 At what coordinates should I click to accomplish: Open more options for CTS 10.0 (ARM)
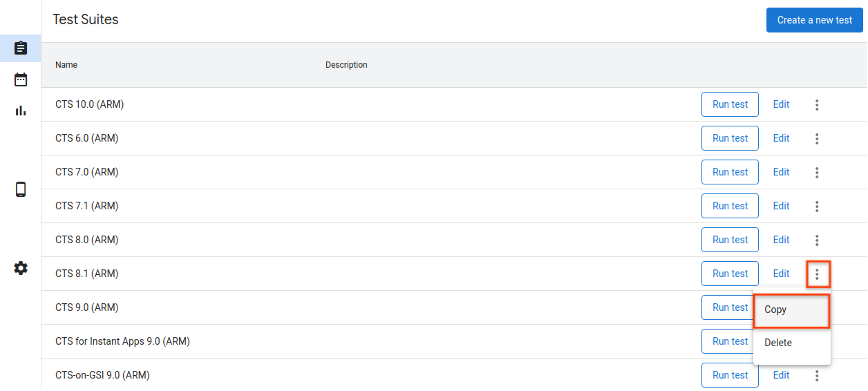817,105
